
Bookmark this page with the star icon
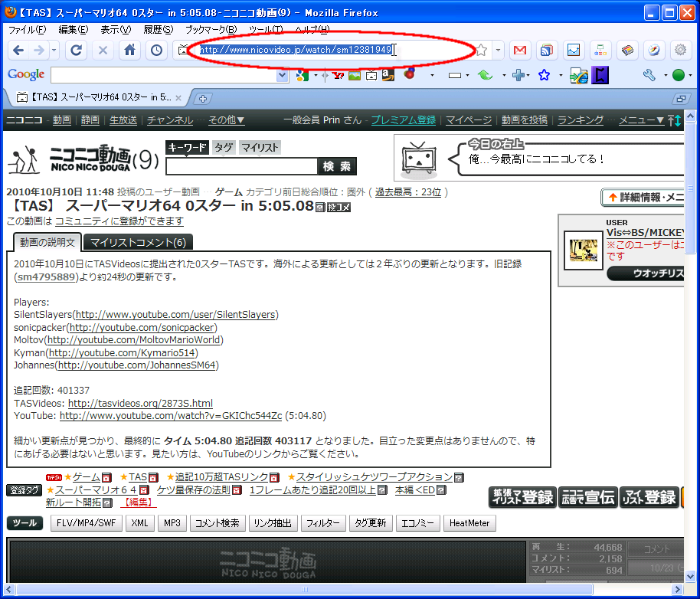pyautogui.click(x=481, y=51)
